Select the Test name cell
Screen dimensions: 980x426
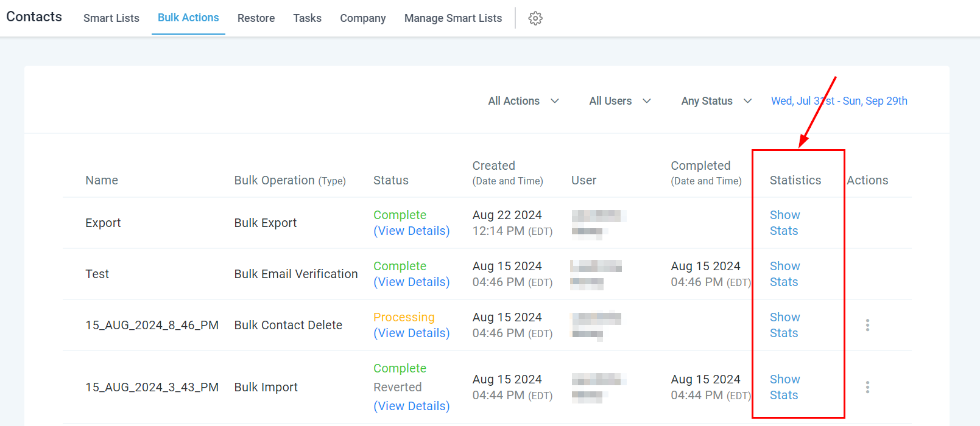click(x=97, y=274)
